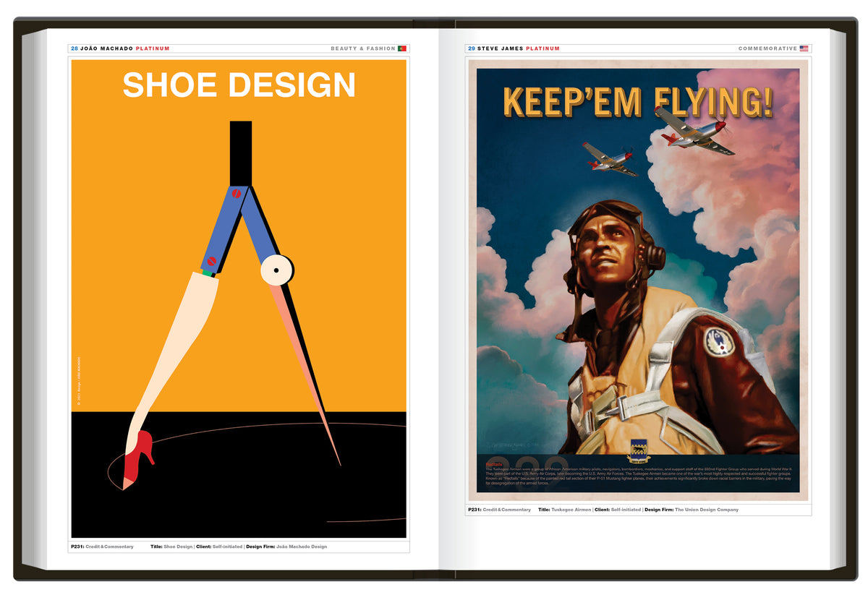Click the blue and gold emblem below pilot

639,450
